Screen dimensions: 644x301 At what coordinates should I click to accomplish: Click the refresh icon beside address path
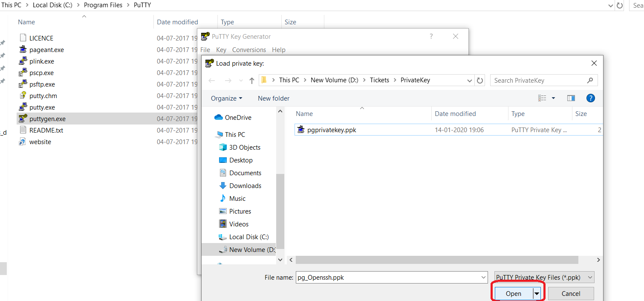point(480,81)
